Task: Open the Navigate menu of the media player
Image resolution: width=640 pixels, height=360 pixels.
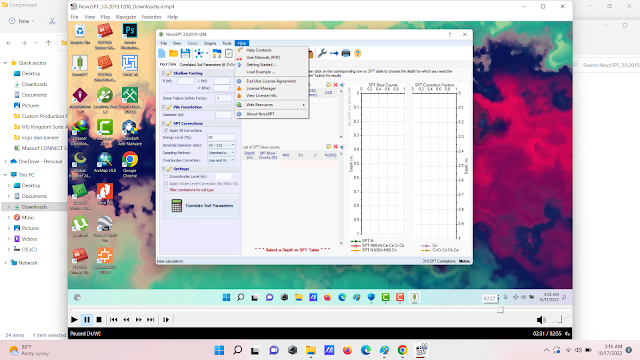Action: (x=126, y=17)
